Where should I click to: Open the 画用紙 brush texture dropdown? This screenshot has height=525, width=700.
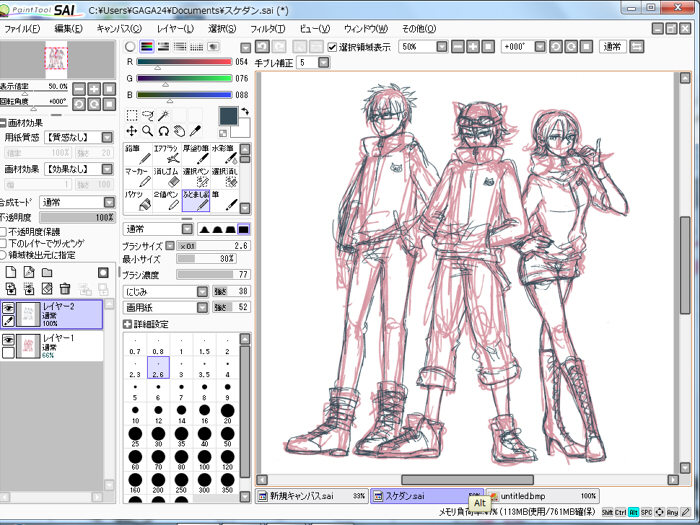click(x=203, y=307)
